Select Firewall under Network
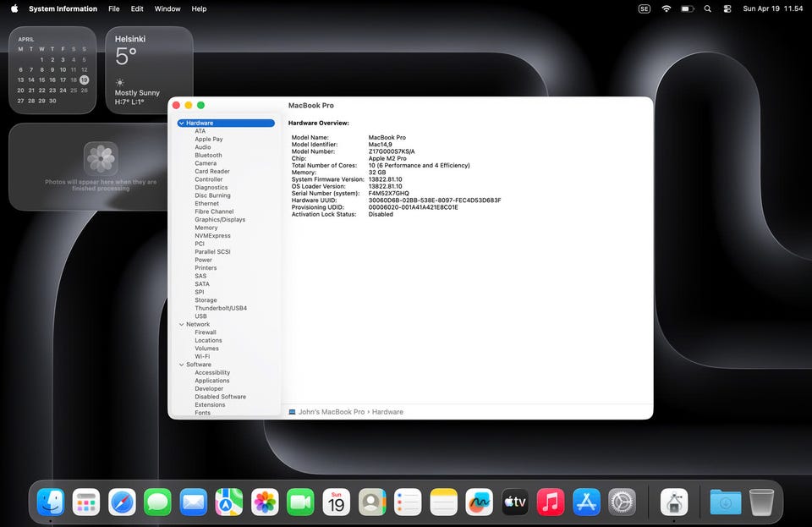Screen dimensions: 812x527 click(206, 332)
